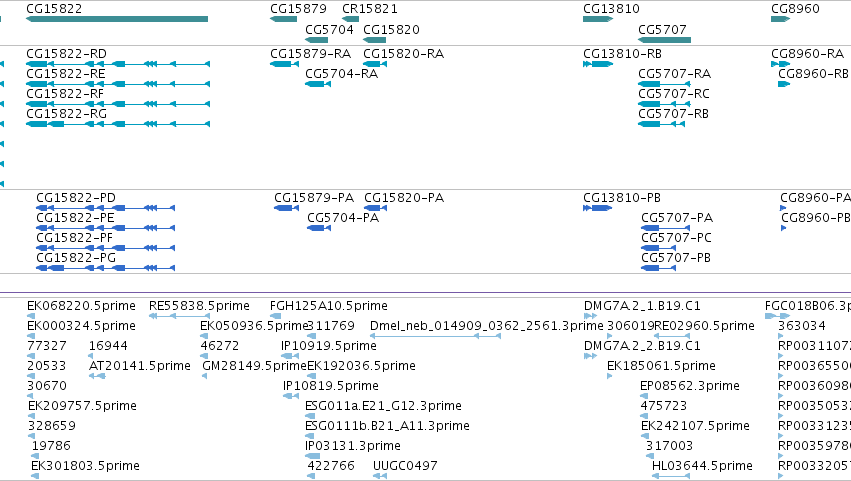Click the CG8960 gene arrow
851x481 pixels.
[x=780, y=19]
